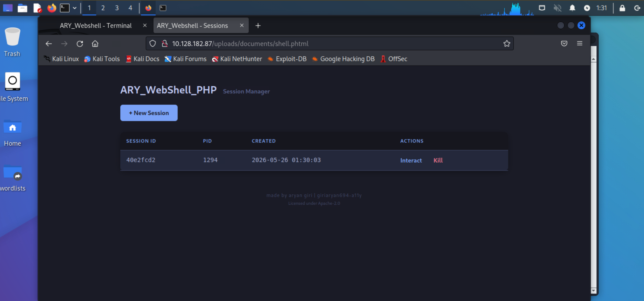Go to the browser Home page
644x301 pixels.
coord(95,43)
